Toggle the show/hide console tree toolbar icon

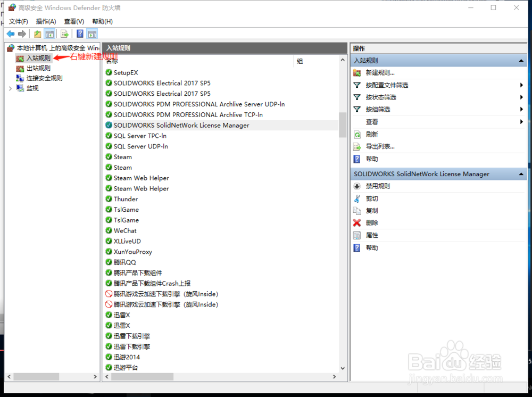point(49,34)
